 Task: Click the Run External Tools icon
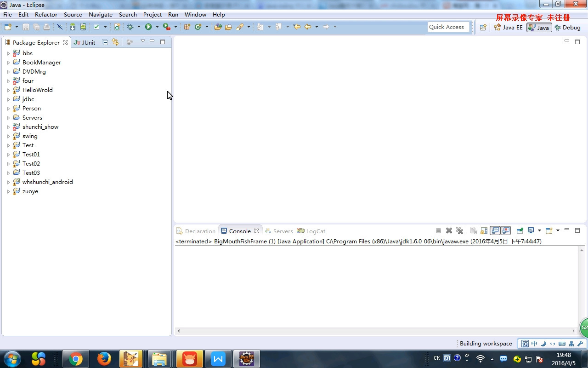167,27
